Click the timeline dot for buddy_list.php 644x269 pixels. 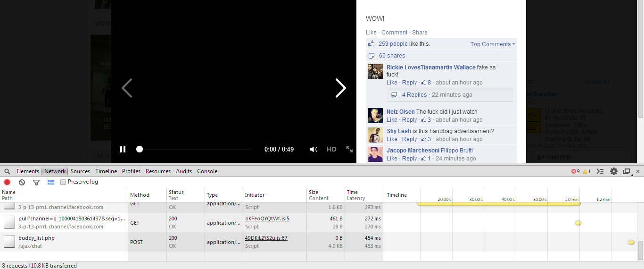pyautogui.click(x=631, y=242)
